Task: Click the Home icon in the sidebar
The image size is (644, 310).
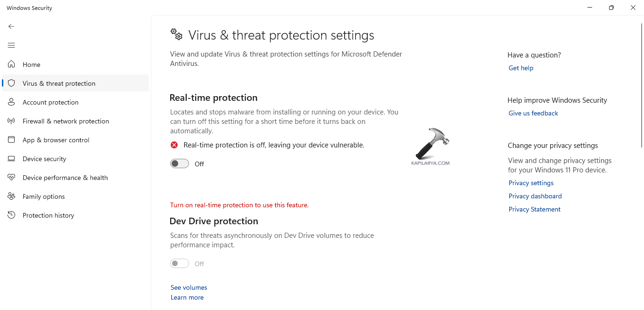Action: pyautogui.click(x=11, y=65)
